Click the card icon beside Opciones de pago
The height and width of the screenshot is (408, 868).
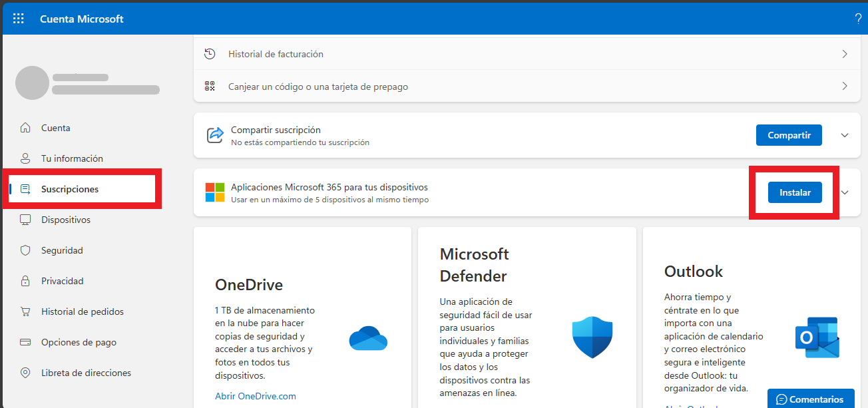click(x=25, y=342)
